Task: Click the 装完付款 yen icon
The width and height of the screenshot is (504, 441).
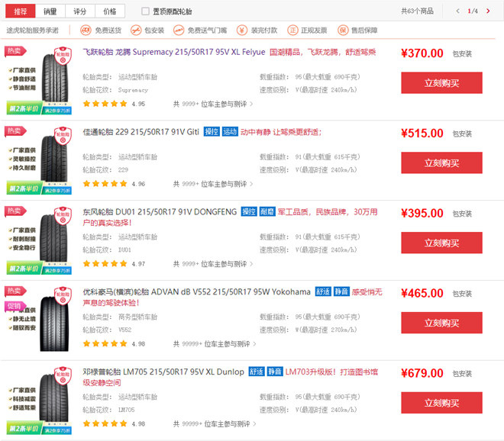Action: tap(242, 31)
